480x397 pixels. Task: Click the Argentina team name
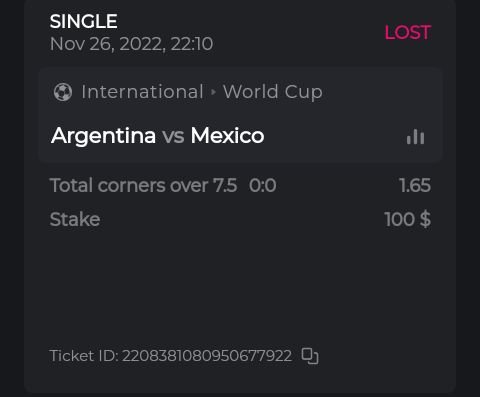click(103, 136)
